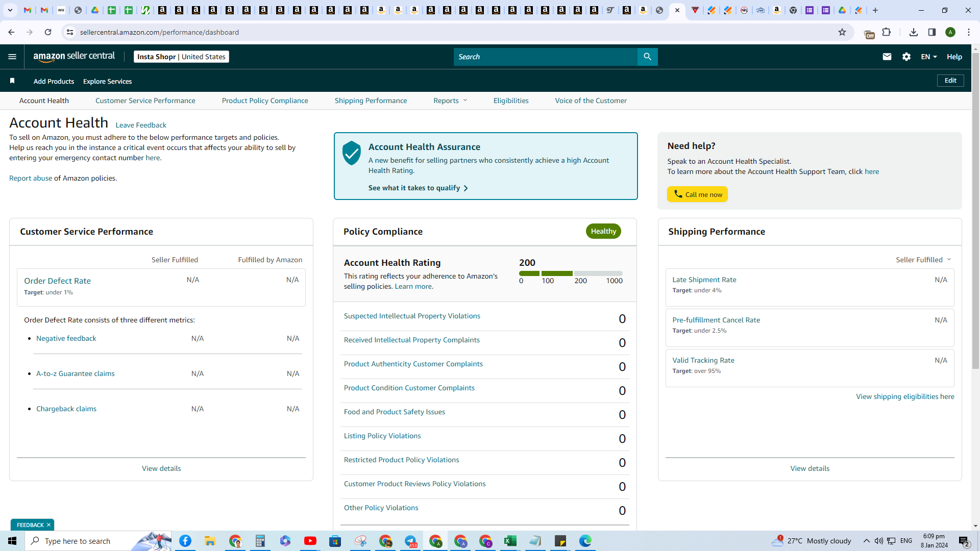Open Calculator from the taskbar
The image size is (980, 551).
[x=260, y=541]
